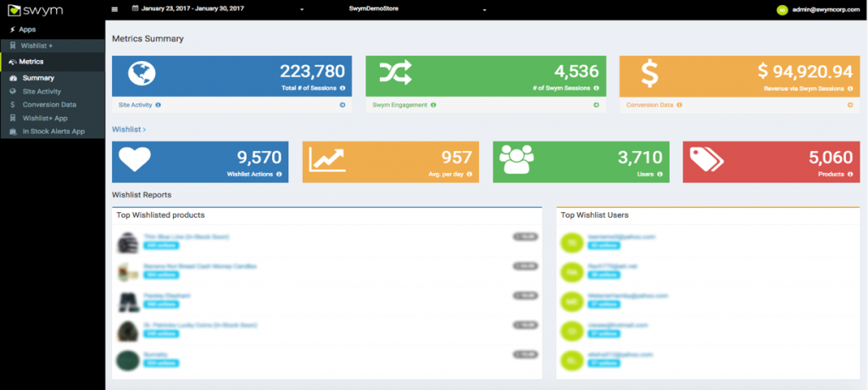
Task: Click the hamburger menu icon in top bar
Action: pyautogui.click(x=115, y=9)
